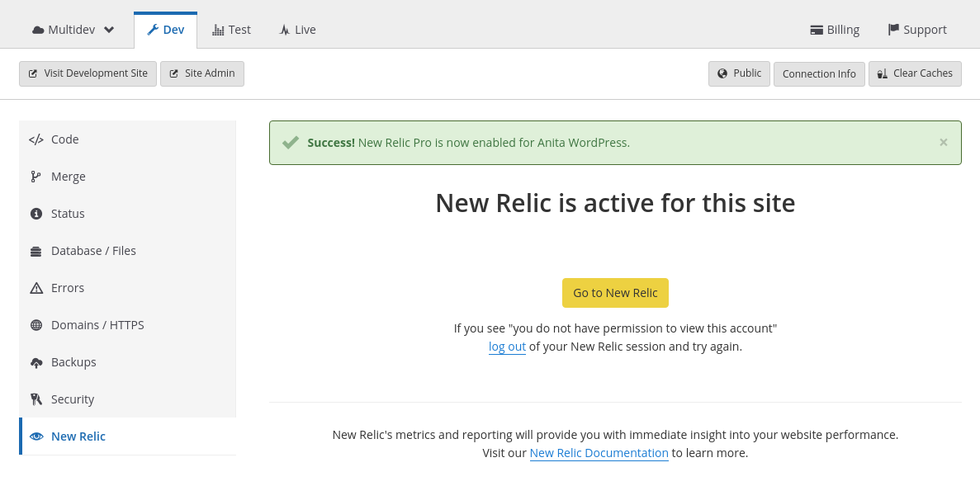This screenshot has height=486, width=980.
Task: Click the globe icon on Public button
Action: click(x=722, y=73)
